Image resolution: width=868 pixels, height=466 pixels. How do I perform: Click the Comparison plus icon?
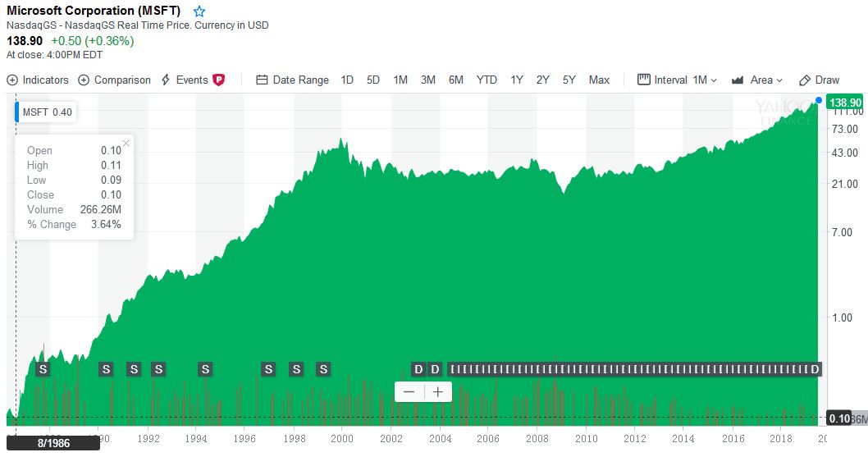point(84,80)
